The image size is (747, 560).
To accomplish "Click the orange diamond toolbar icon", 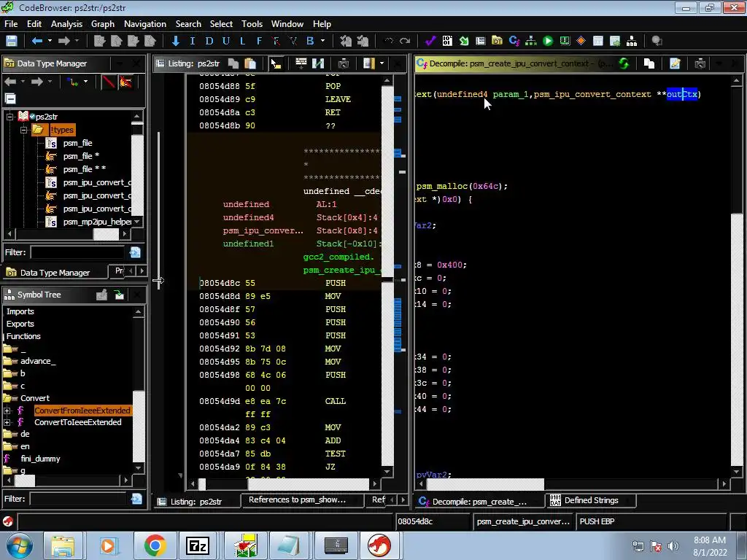I will point(581,41).
